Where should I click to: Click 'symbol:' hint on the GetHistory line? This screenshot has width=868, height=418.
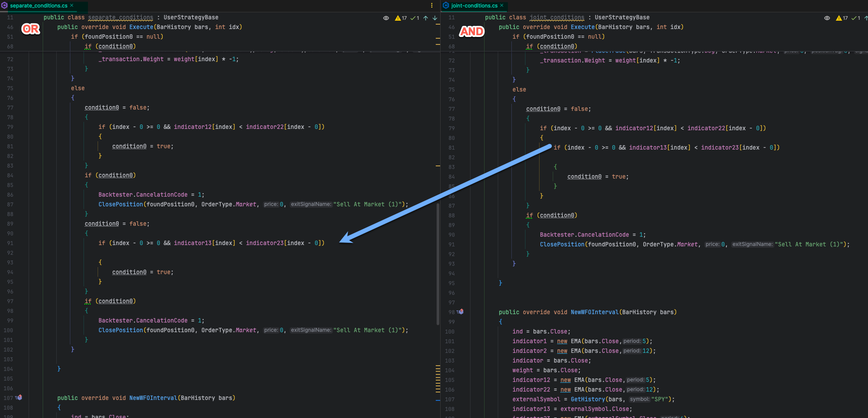pos(639,399)
